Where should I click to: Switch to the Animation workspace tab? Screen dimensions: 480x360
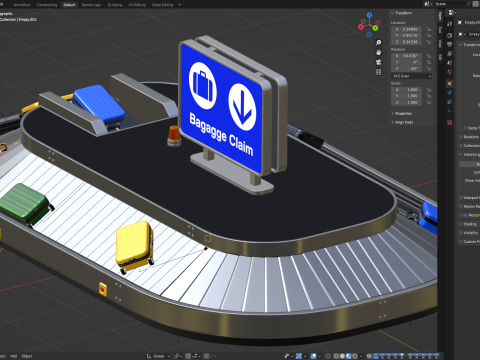pos(22,5)
